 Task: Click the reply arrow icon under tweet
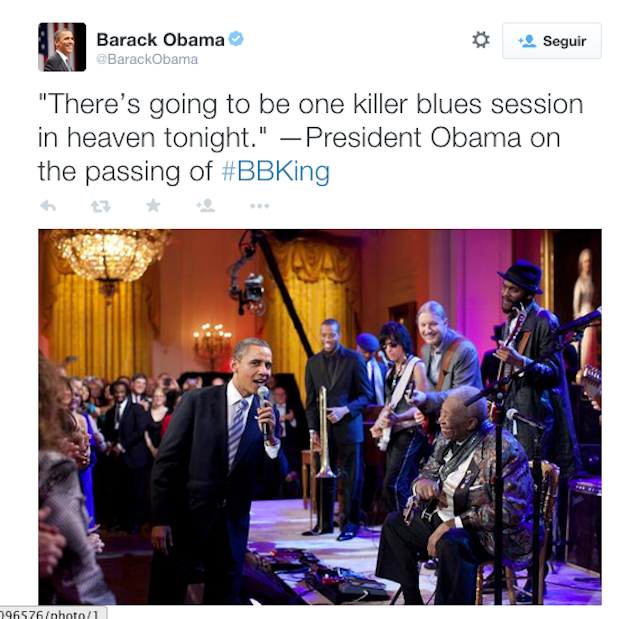click(48, 206)
